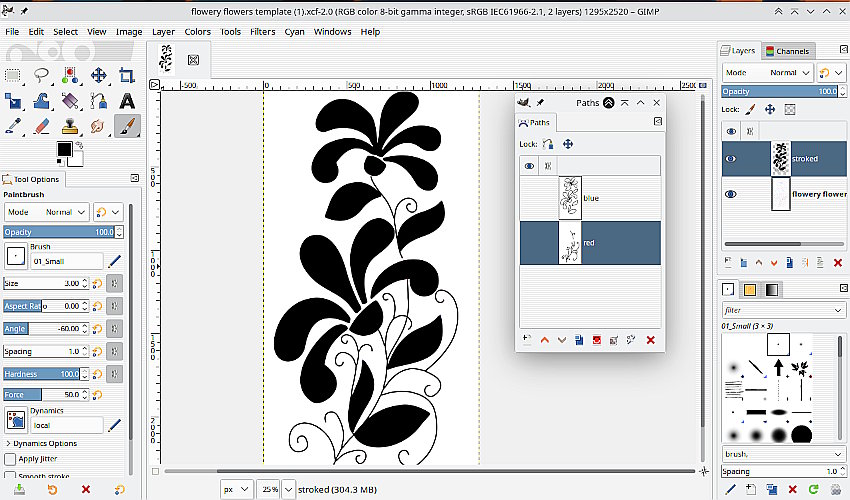Viewport: 850px width, 500px height.
Task: Pick the Clone stamp tool
Action: click(x=70, y=127)
